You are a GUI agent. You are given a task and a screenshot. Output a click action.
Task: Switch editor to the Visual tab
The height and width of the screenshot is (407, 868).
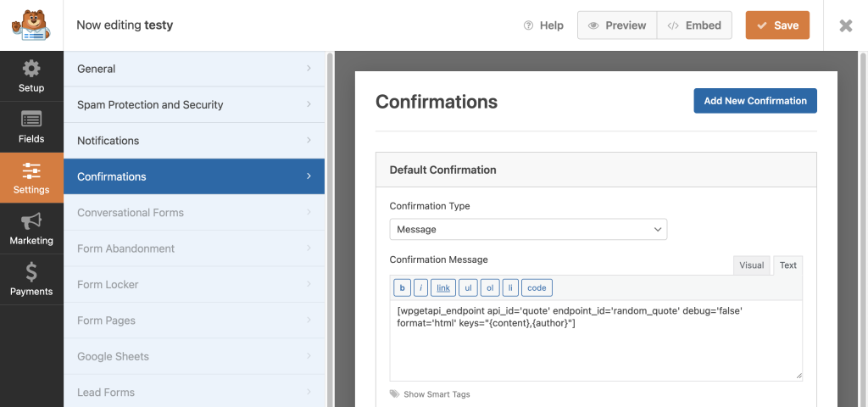point(751,265)
